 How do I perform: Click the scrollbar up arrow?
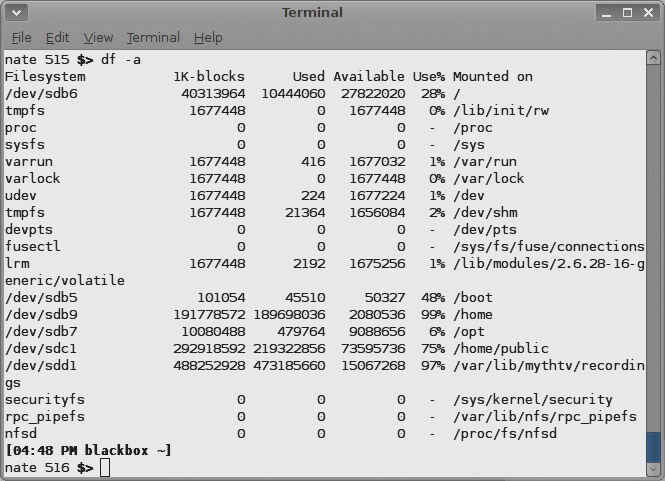(x=653, y=57)
